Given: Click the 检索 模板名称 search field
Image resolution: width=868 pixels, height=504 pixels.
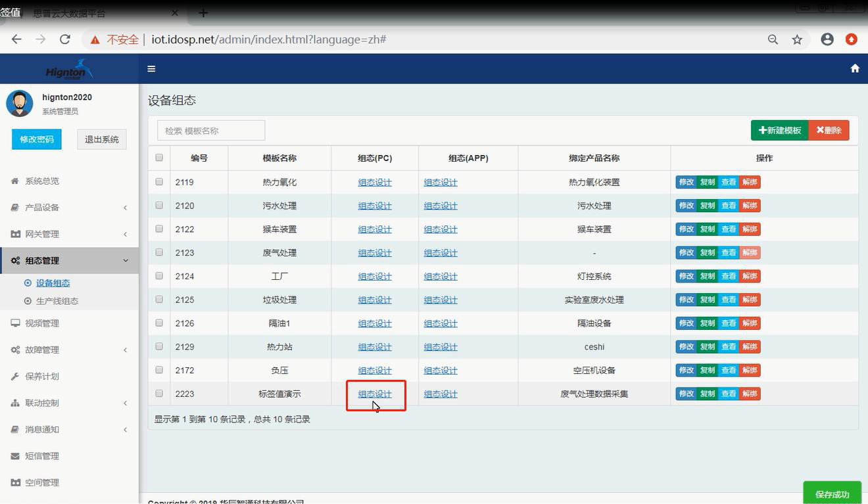Looking at the screenshot, I should [x=211, y=131].
